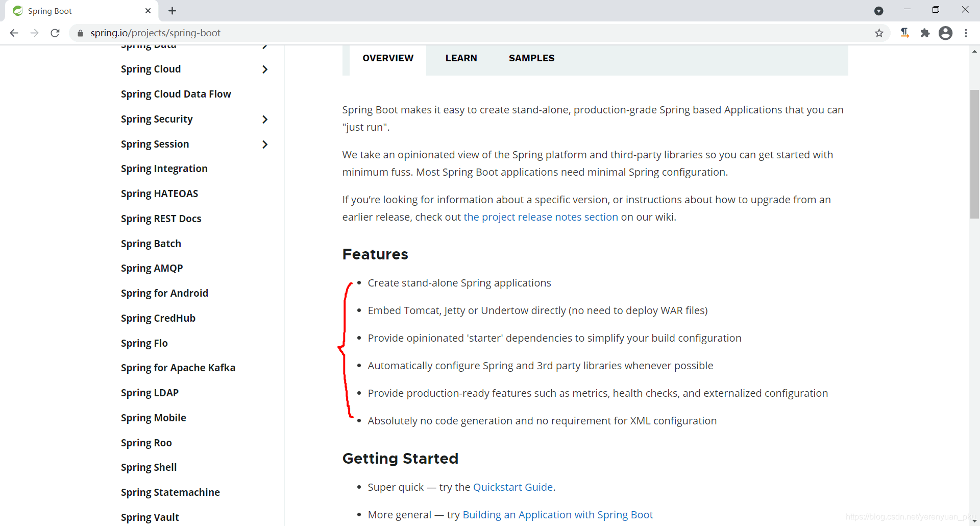Open a new browser tab
This screenshot has width=980, height=526.
pyautogui.click(x=173, y=11)
